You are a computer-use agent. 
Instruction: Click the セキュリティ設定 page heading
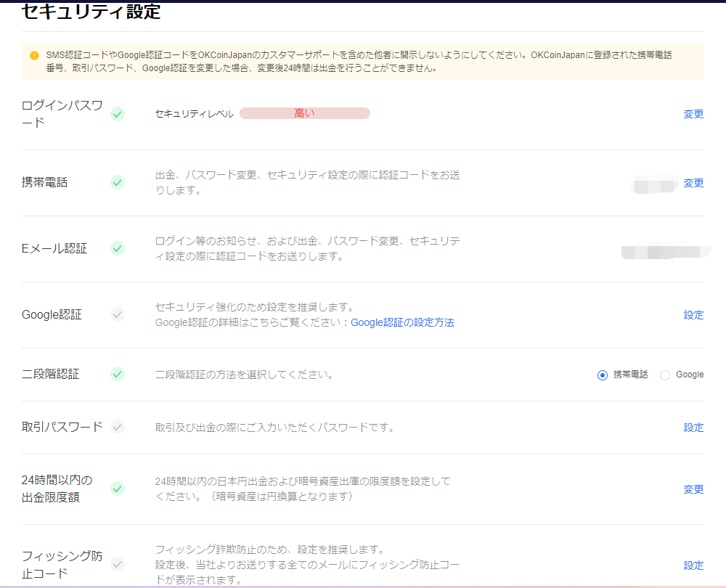(x=91, y=11)
